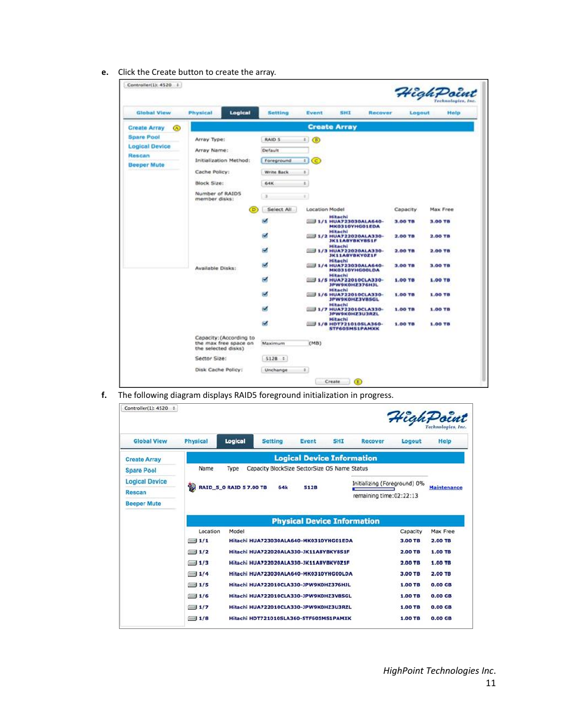
Task: Uncheck the checkbox for disk 1/2 in Available Disks
Action: (265, 236)
